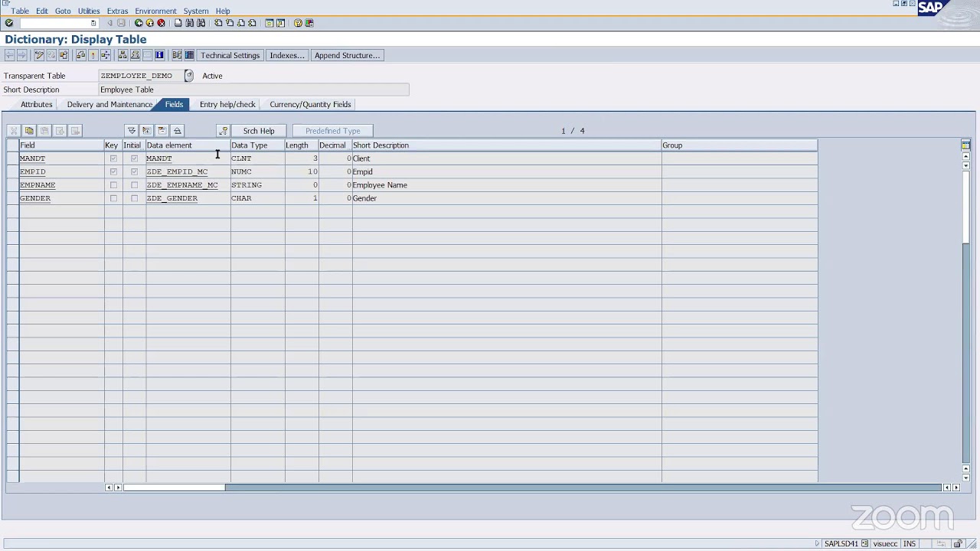Click the horizontal scrollbar thumb below grid

click(x=175, y=487)
